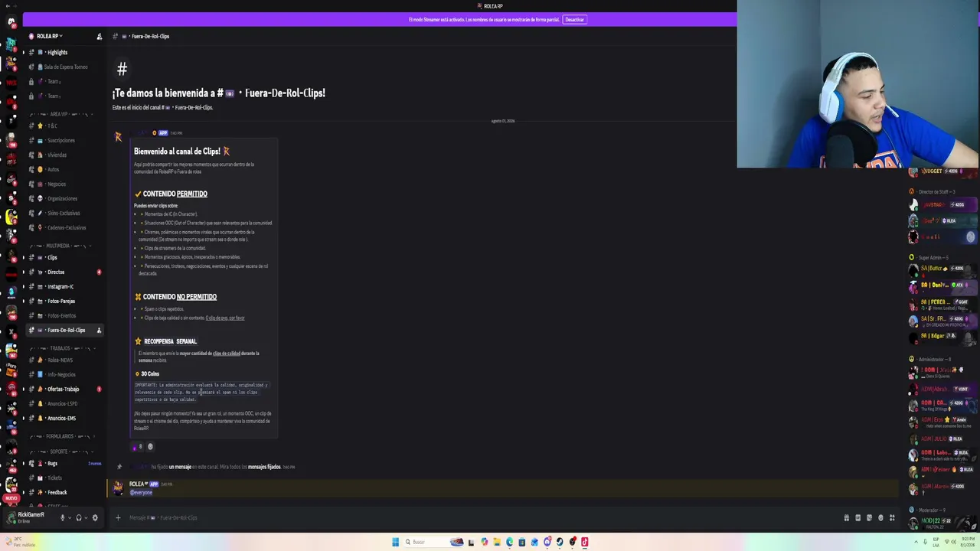The height and width of the screenshot is (551, 980).
Task: Expand the Highlights channel threads arrow
Action: pyautogui.click(x=23, y=52)
